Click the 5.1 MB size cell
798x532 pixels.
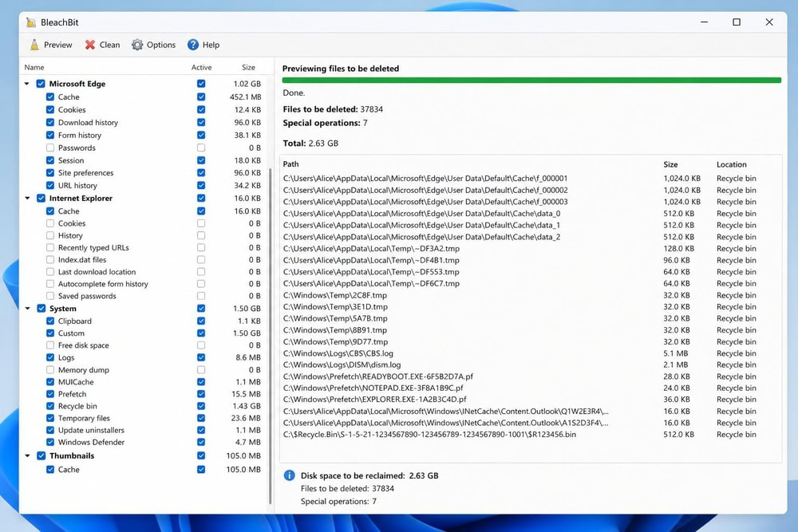click(675, 353)
